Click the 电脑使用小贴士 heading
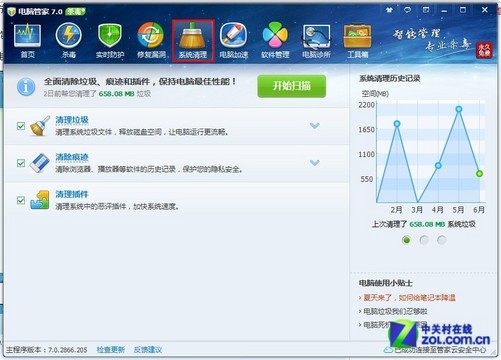501x360 pixels. tap(386, 283)
